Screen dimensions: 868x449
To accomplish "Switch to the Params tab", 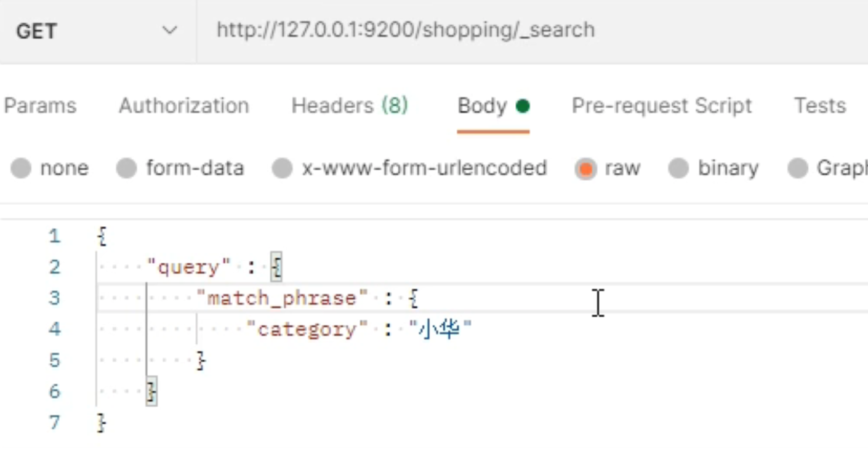I will (40, 106).
